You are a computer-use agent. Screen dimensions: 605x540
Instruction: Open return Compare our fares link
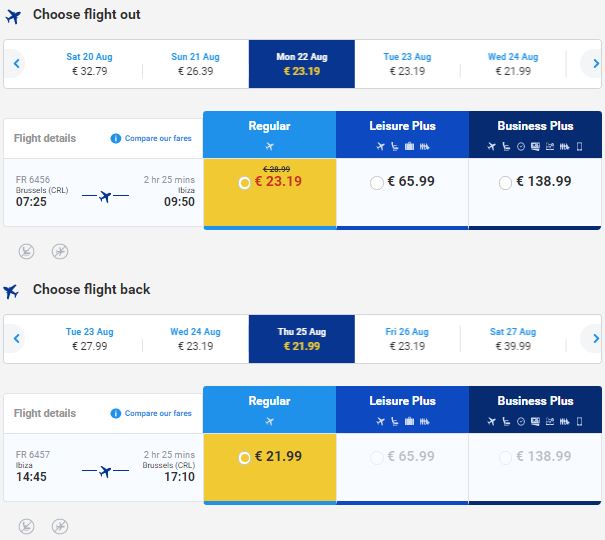[158, 413]
